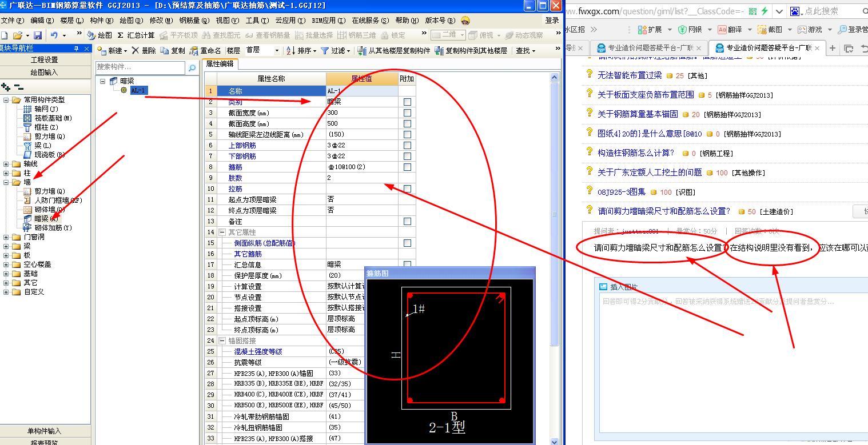Click 排序 sort button
This screenshot has width=868, height=445.
301,50
